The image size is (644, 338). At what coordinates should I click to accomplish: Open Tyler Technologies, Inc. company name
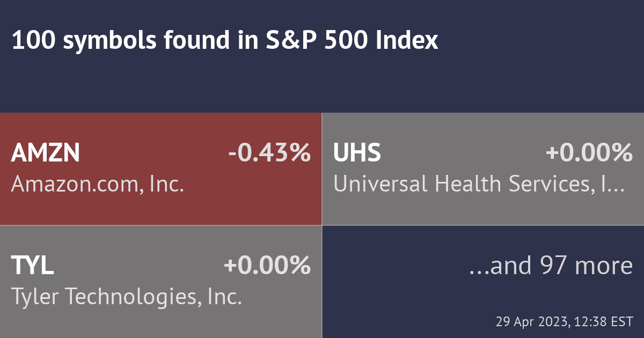point(126,297)
